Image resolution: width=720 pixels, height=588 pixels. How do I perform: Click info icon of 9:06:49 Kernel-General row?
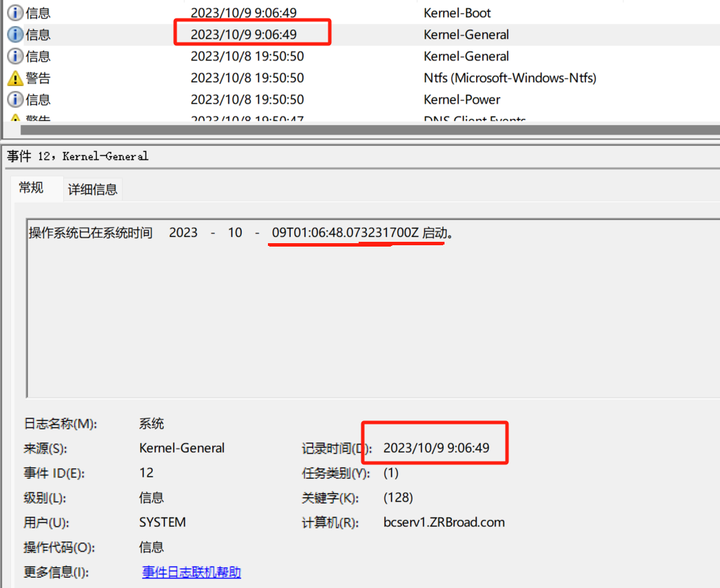point(15,34)
